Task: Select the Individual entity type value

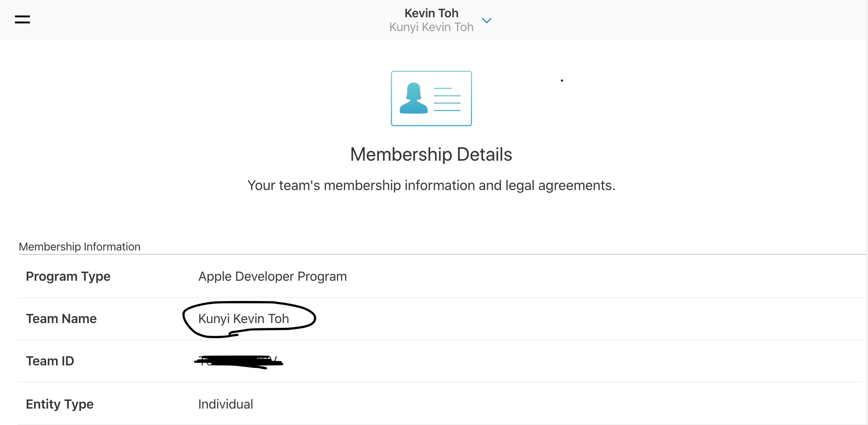Action: [225, 404]
